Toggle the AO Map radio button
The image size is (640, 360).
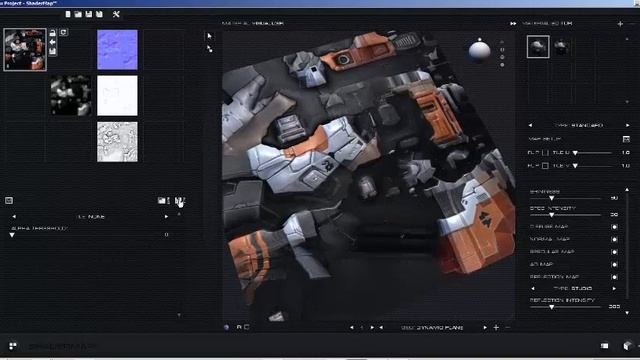pos(614,264)
